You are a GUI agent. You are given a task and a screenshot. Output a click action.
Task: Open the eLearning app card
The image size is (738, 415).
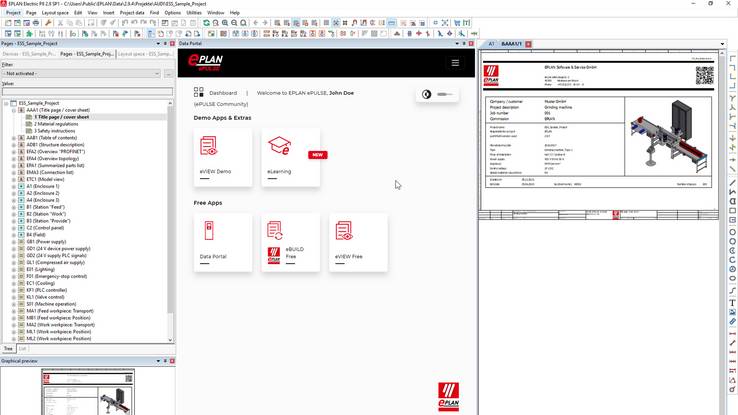point(290,157)
